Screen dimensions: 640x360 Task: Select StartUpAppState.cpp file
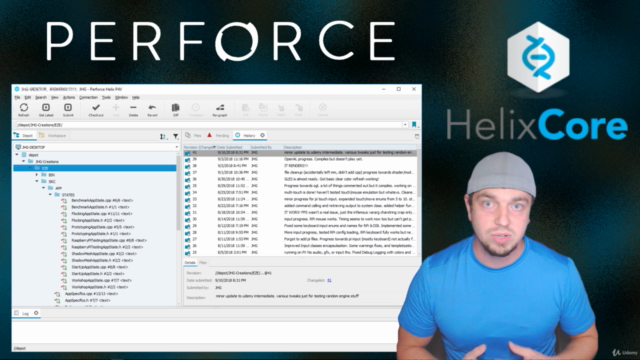point(99,267)
